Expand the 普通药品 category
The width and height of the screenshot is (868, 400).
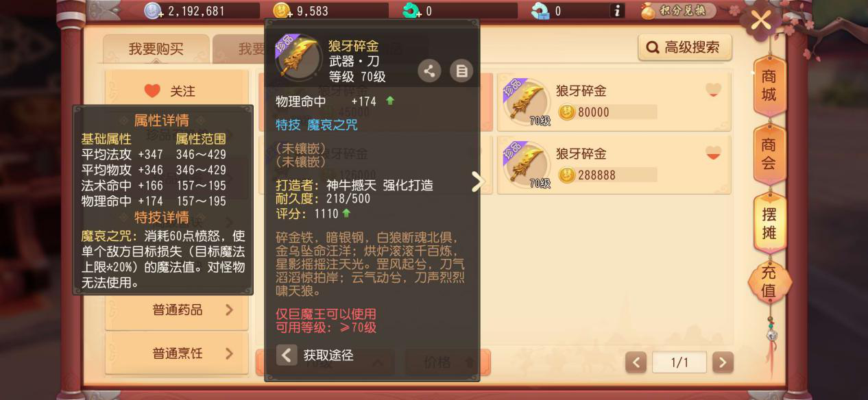pos(177,310)
